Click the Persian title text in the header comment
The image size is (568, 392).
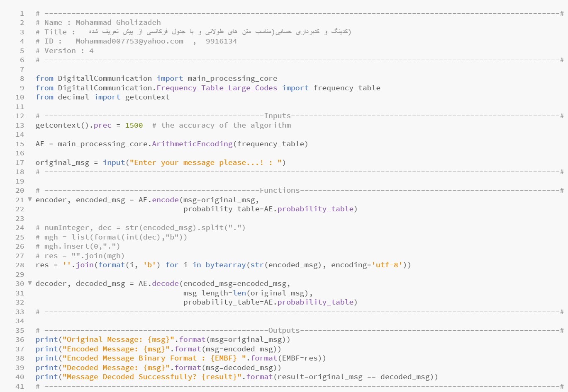(x=220, y=31)
